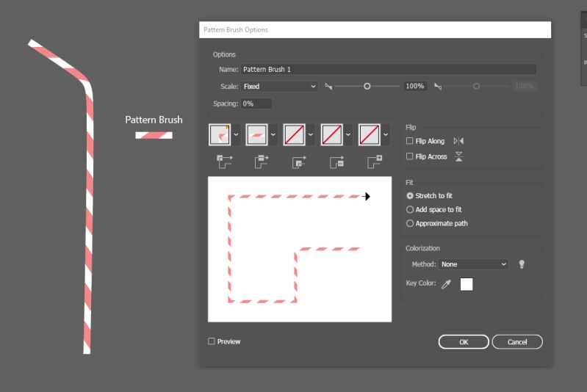Click the minimum scale brush icon
The width and height of the screenshot is (587, 392).
click(328, 87)
